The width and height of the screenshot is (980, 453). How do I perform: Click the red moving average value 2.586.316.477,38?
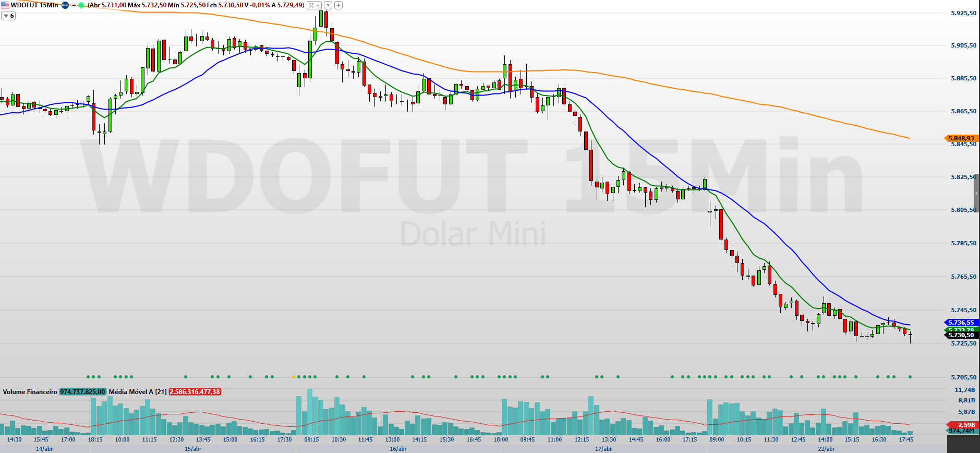point(195,392)
